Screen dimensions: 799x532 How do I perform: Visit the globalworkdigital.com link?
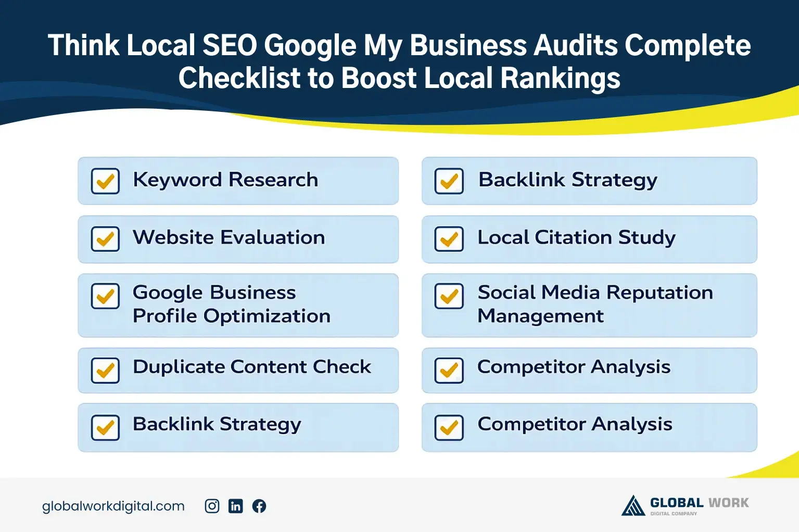(x=113, y=506)
